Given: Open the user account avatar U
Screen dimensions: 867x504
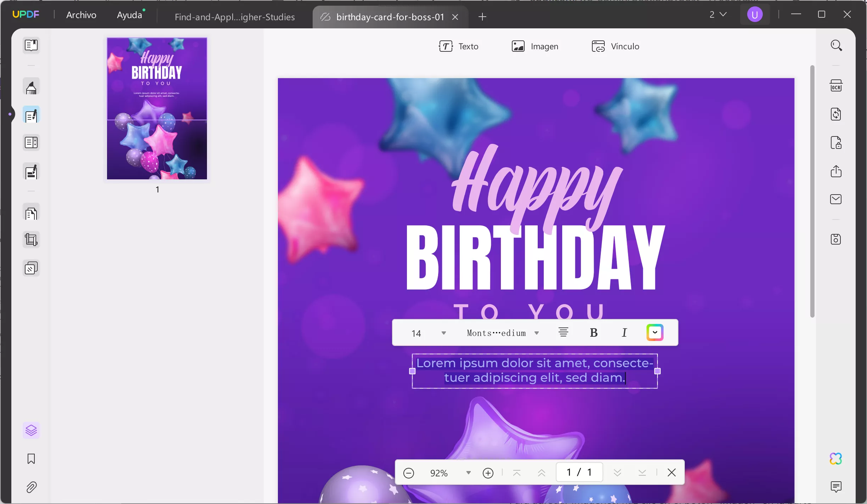Looking at the screenshot, I should tap(755, 15).
